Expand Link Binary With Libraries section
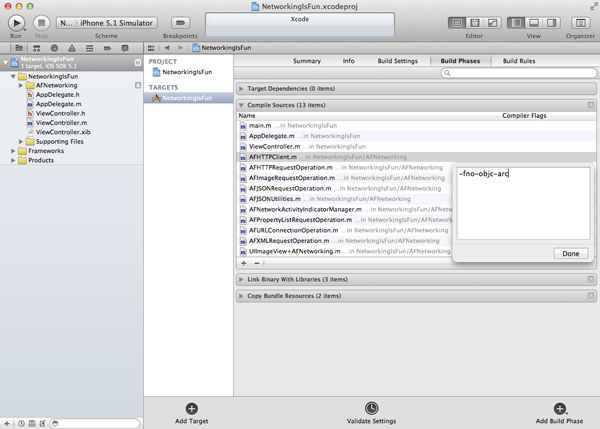 241,279
